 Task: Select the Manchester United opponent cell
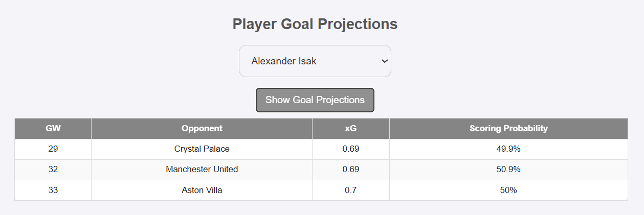(202, 170)
